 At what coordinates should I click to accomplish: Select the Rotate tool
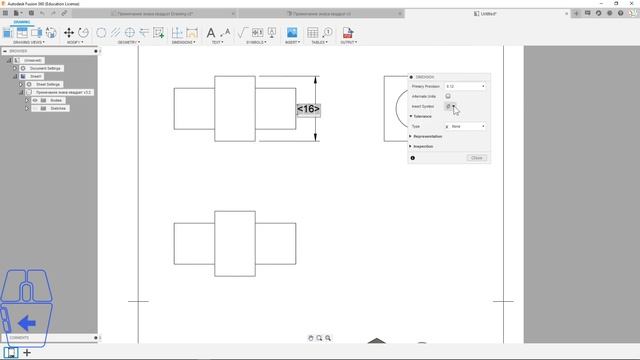(83, 33)
